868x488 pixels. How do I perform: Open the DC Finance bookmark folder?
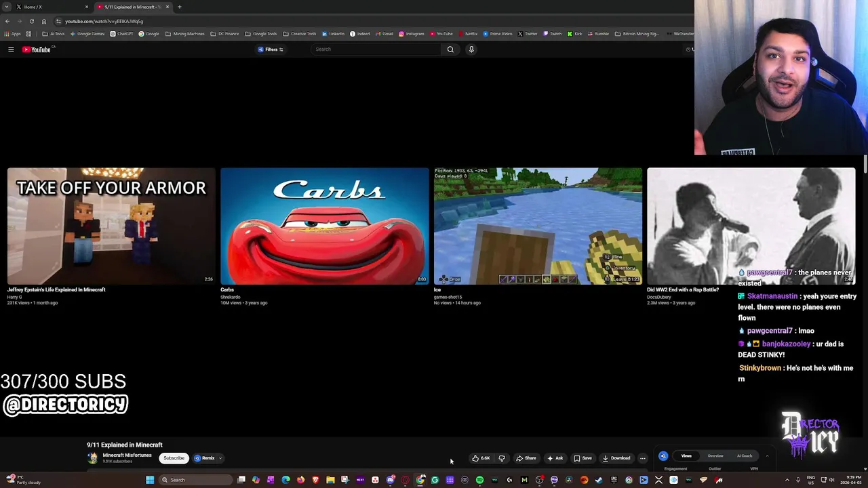tap(225, 34)
